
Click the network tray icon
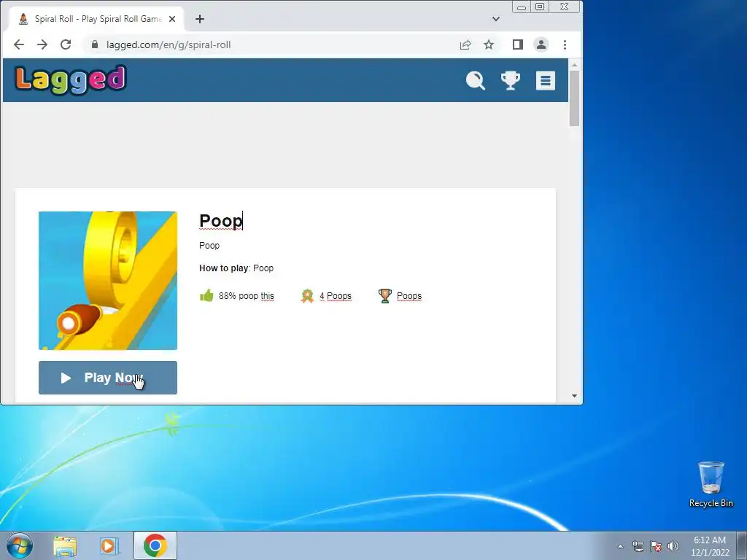coord(638,546)
